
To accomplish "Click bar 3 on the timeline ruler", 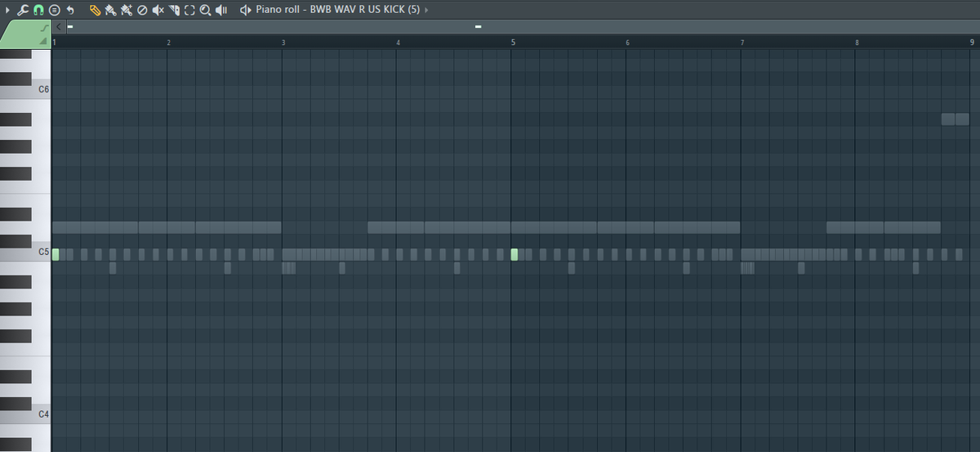I will [x=283, y=42].
